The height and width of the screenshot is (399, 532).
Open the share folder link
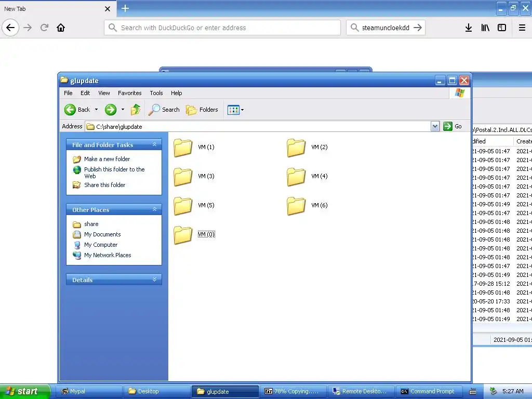(91, 224)
